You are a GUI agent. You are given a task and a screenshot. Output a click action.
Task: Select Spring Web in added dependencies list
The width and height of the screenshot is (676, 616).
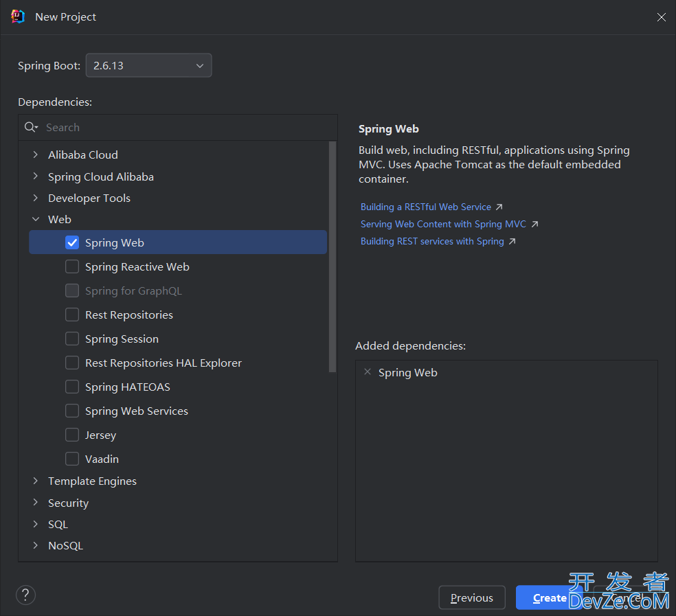[408, 372]
